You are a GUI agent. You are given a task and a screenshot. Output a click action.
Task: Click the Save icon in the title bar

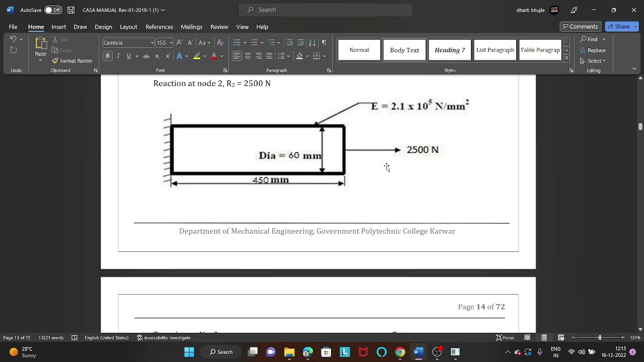click(x=71, y=10)
